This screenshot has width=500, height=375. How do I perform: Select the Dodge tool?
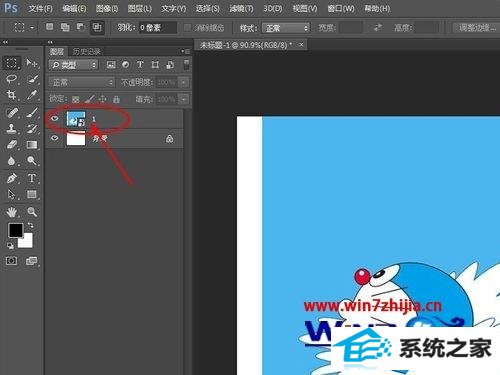coord(32,161)
